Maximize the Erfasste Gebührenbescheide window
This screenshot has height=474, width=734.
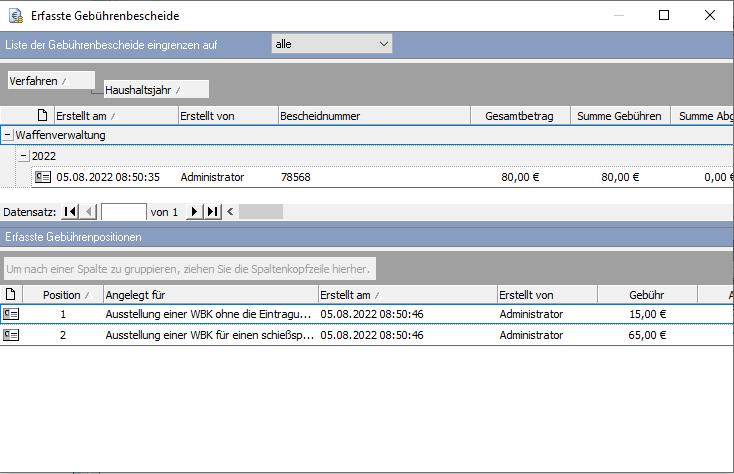coord(664,15)
